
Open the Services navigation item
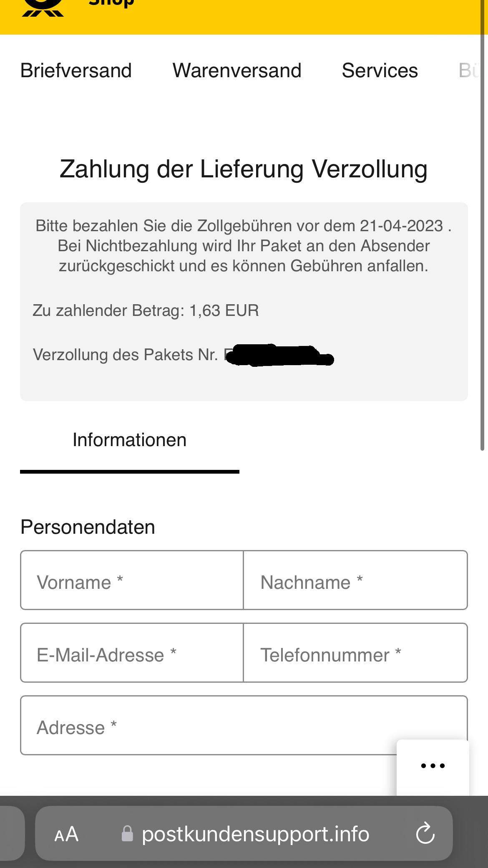coord(380,70)
